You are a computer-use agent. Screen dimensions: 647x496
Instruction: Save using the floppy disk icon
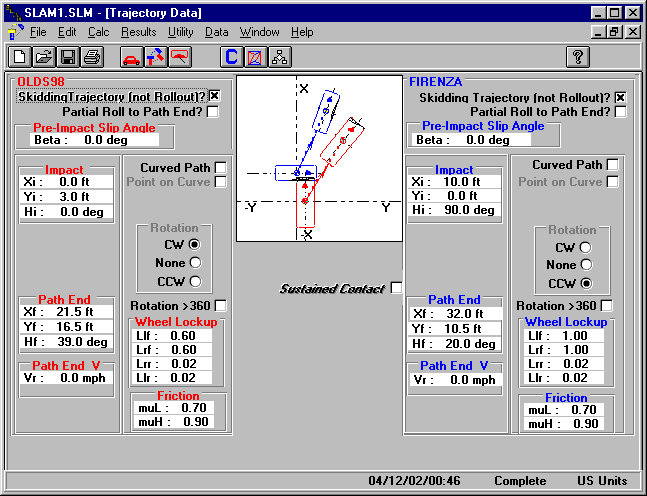(68, 57)
